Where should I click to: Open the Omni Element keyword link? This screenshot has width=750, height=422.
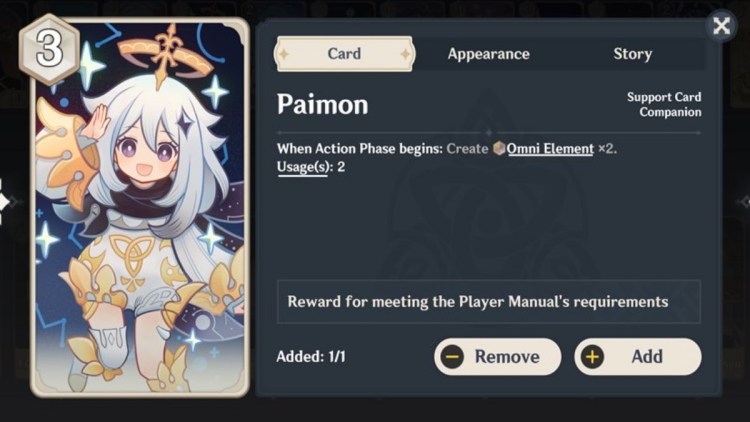(550, 149)
